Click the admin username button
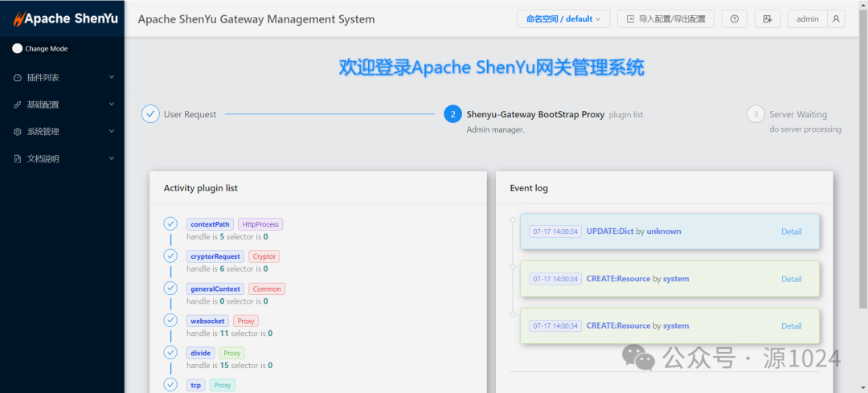 coord(808,18)
